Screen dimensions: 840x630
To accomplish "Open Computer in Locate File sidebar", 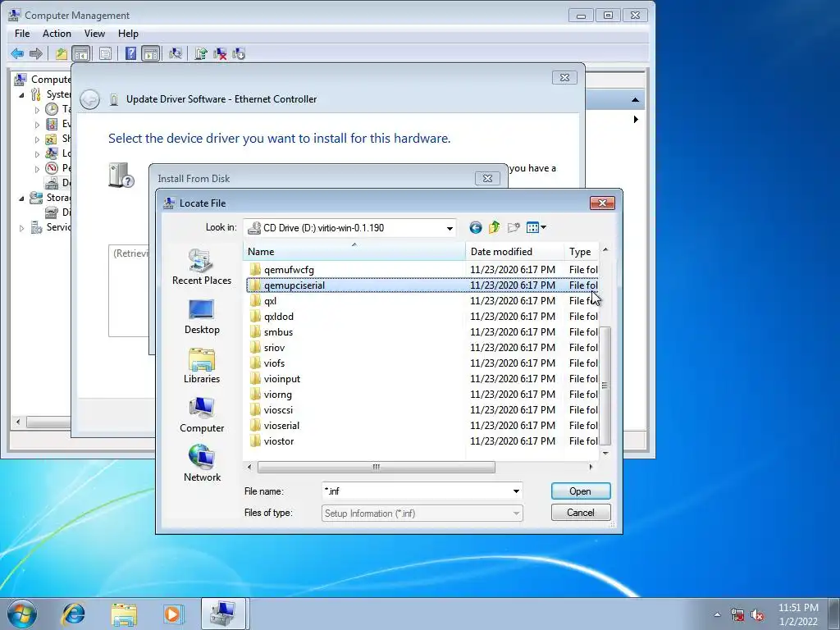I will pos(202,415).
